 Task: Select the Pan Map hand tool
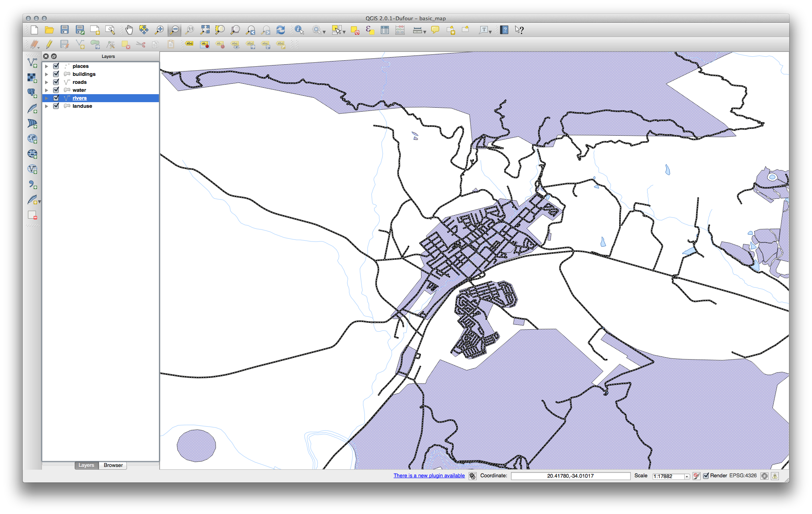pos(129,30)
